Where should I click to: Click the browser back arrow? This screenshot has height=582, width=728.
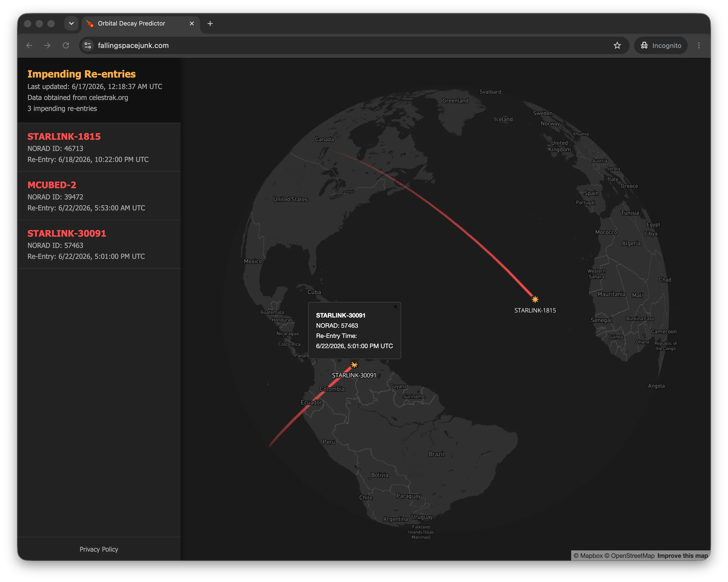(29, 46)
